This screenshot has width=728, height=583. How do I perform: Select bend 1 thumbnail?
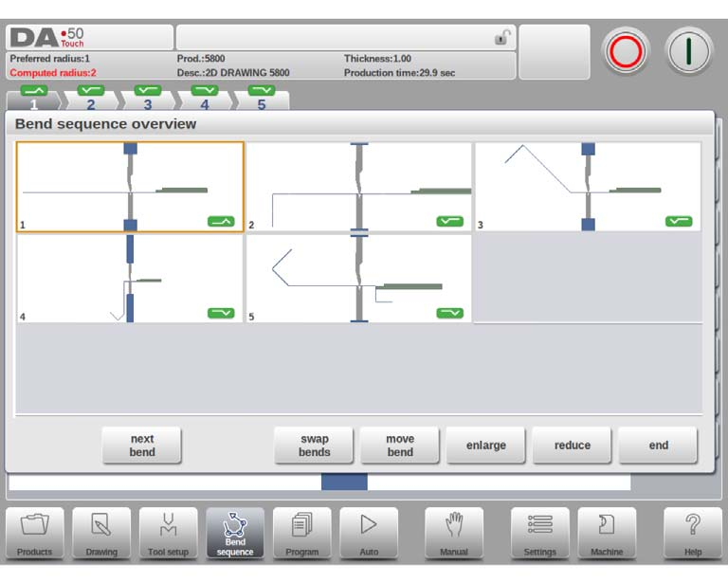pos(130,187)
